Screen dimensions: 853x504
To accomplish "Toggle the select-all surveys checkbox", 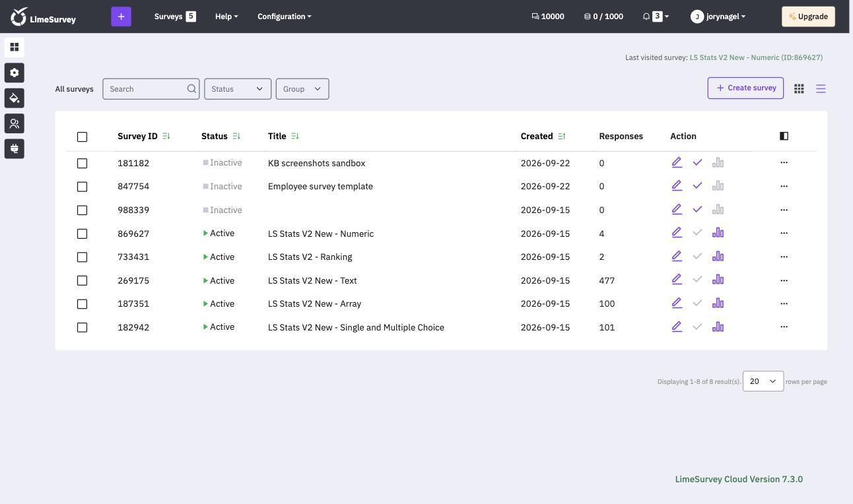I will click(82, 137).
